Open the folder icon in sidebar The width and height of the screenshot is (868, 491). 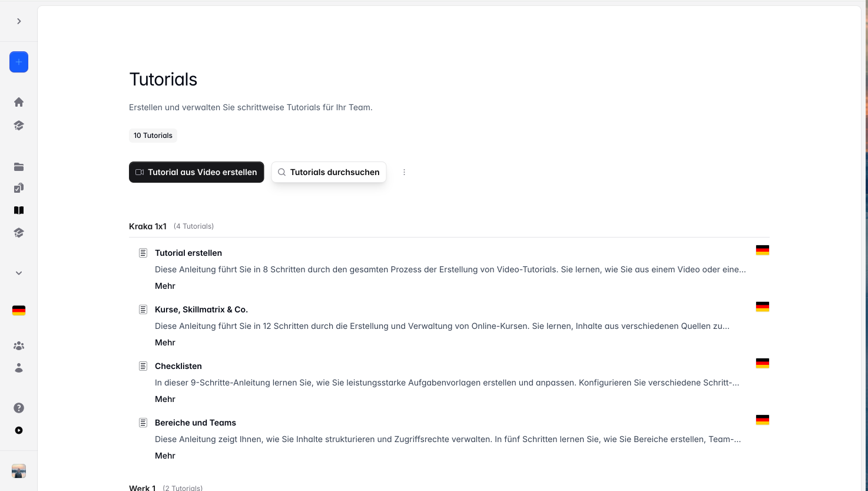click(19, 167)
